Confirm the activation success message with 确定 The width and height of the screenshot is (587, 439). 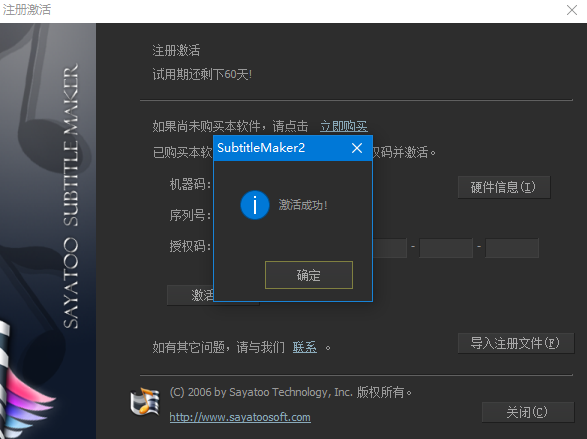(x=309, y=275)
